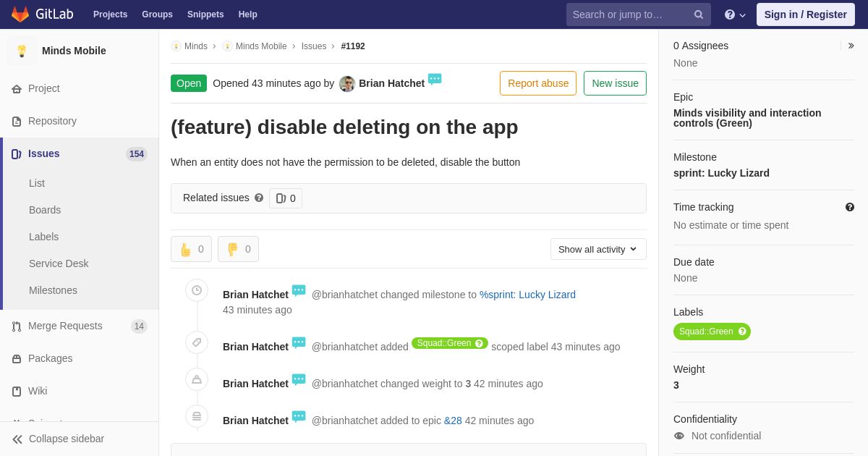
Task: Click the Collapse sidebar double-chevron icon
Action: (x=17, y=439)
